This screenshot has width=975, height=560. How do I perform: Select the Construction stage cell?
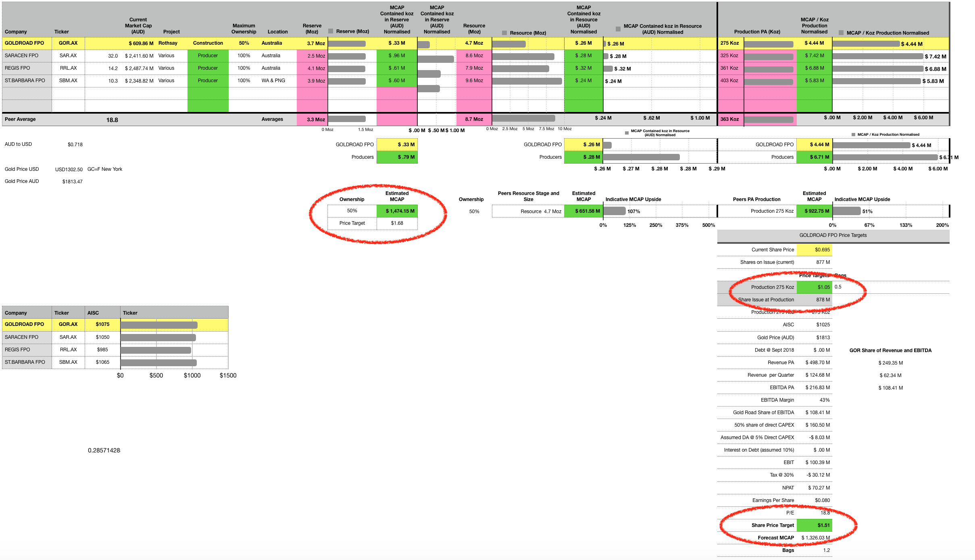pos(208,43)
